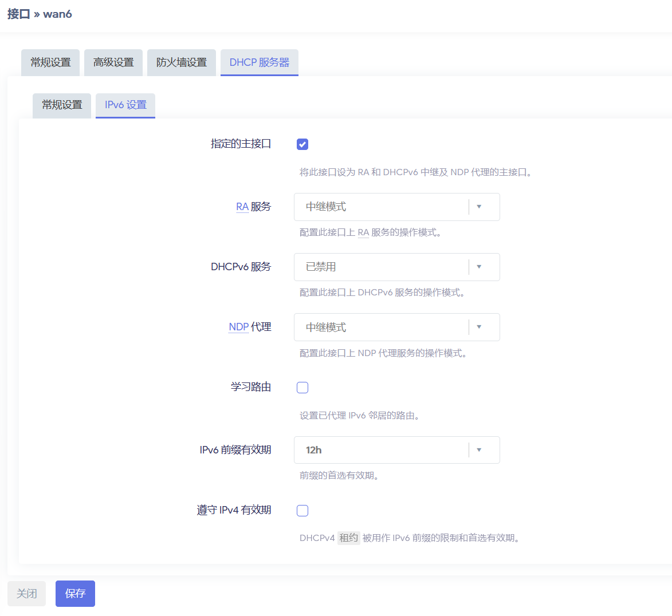
Task: Click the NDP abbreviation link
Action: click(x=238, y=326)
